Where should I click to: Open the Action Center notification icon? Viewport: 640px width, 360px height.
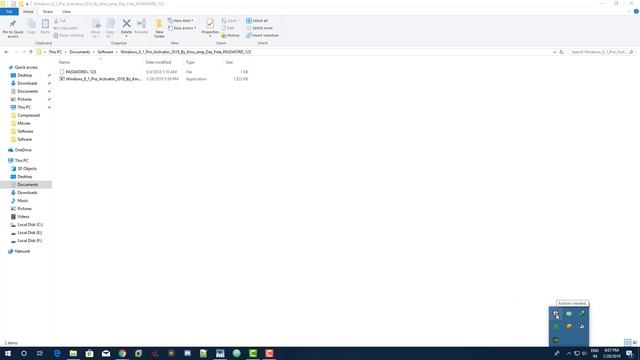[629, 353]
